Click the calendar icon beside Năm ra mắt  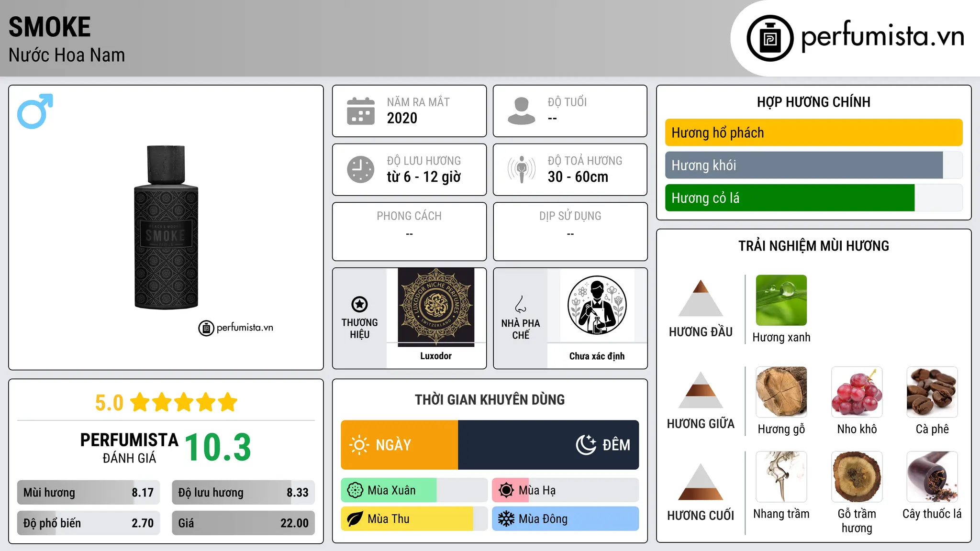point(361,111)
